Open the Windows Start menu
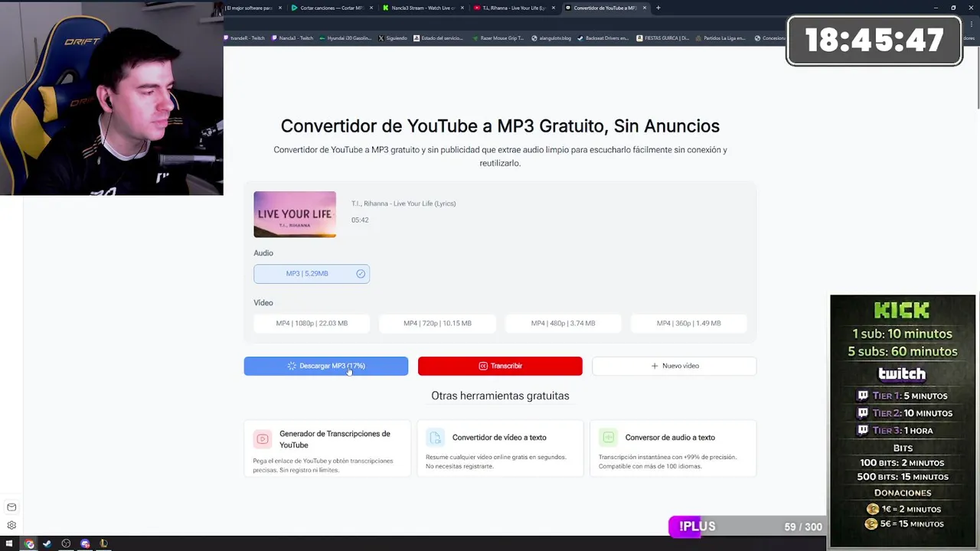980x551 pixels. pos(10,544)
